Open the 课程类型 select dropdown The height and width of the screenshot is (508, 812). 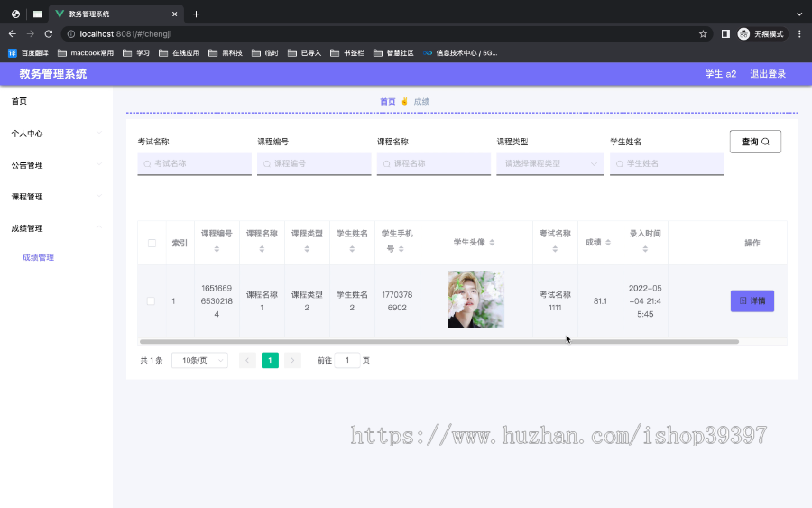pos(550,163)
